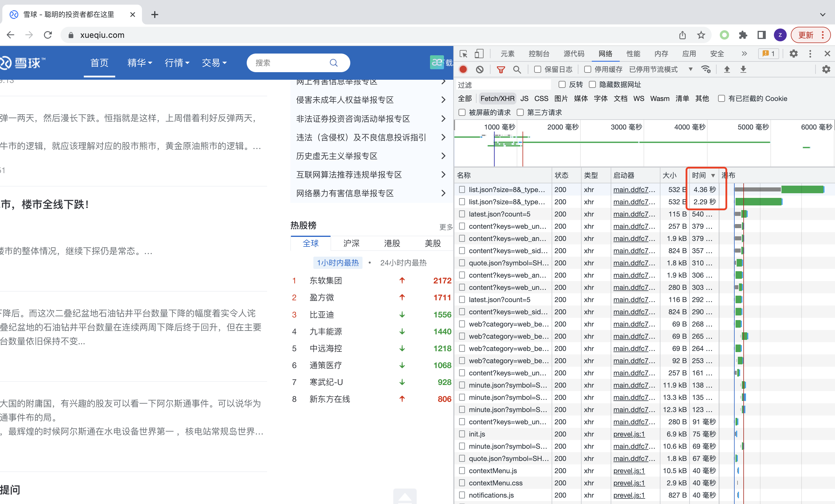
Task: Stop network recording with the red record button
Action: pos(463,70)
